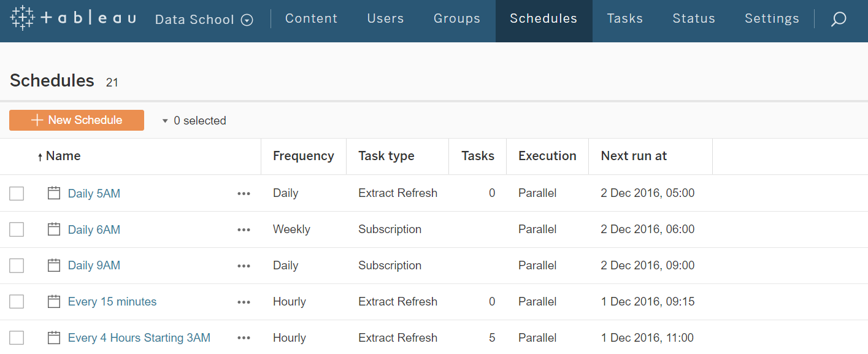Sort by the Name column header
Viewport: 868px width, 354px height.
tap(63, 156)
